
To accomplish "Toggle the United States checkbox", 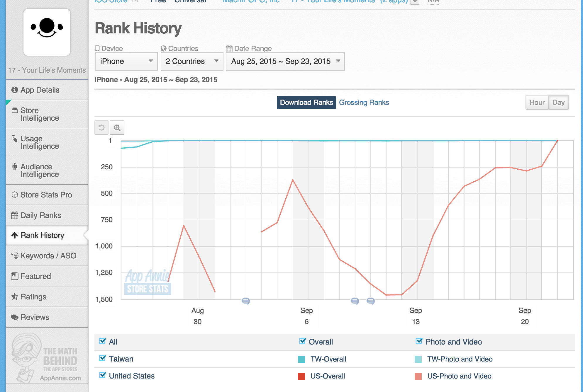I will [102, 375].
